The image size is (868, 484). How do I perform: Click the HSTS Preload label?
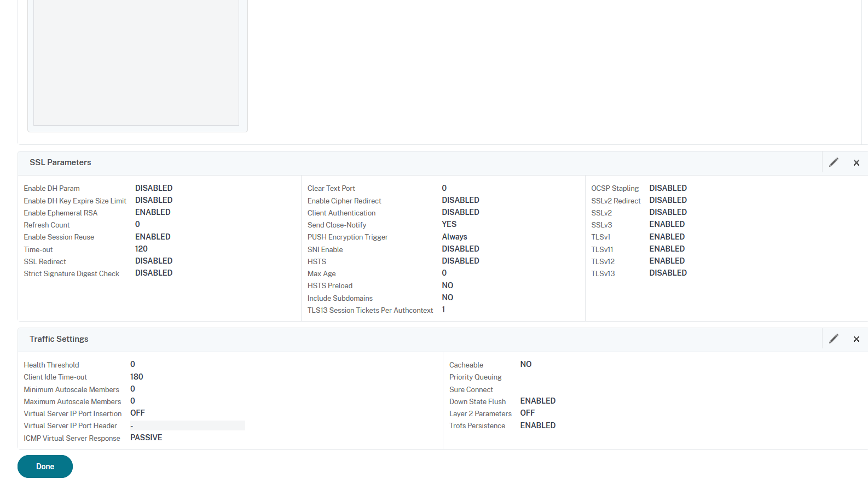(x=330, y=286)
